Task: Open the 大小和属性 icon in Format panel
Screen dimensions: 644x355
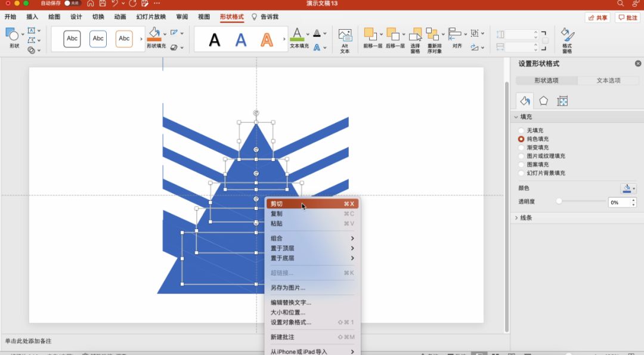Action: 562,101
